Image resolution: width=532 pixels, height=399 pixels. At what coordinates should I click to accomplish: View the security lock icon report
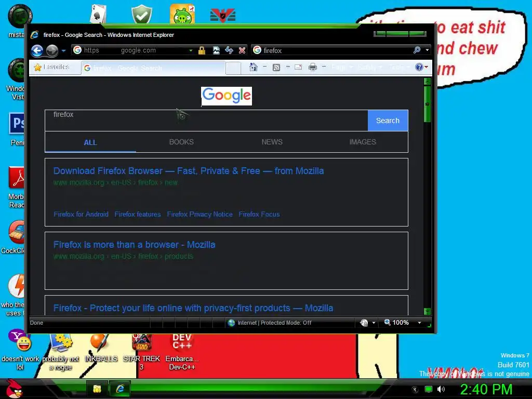202,50
